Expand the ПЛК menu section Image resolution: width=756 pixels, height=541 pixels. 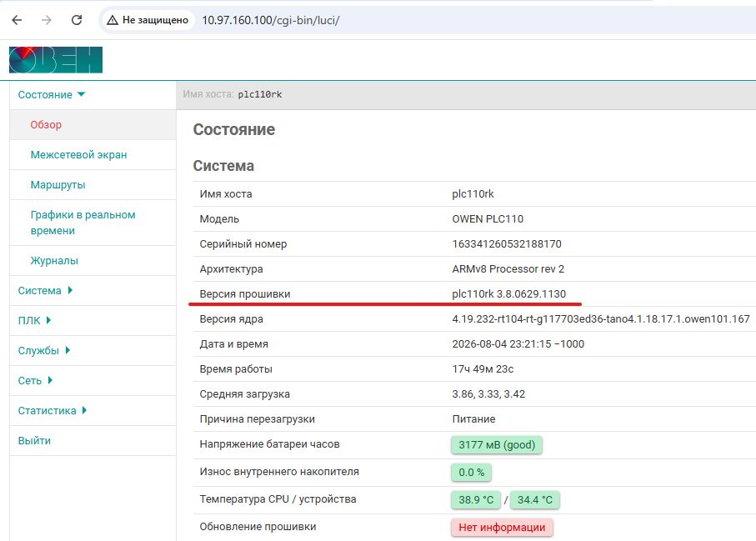(x=34, y=321)
